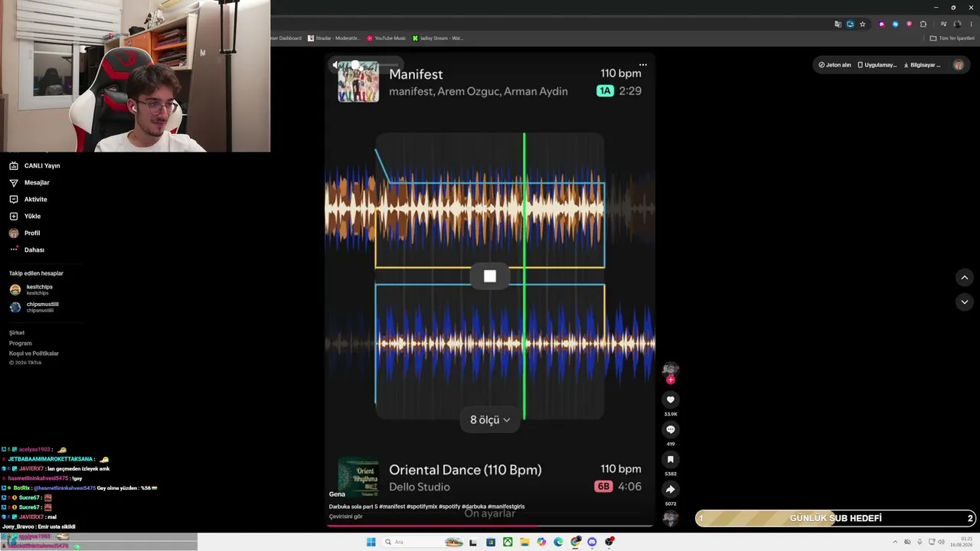Mute the video with speaker icon
Screen dimensions: 980x551
335,65
